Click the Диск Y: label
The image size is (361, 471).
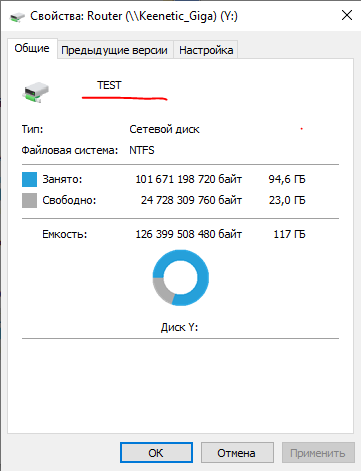pyautogui.click(x=180, y=327)
